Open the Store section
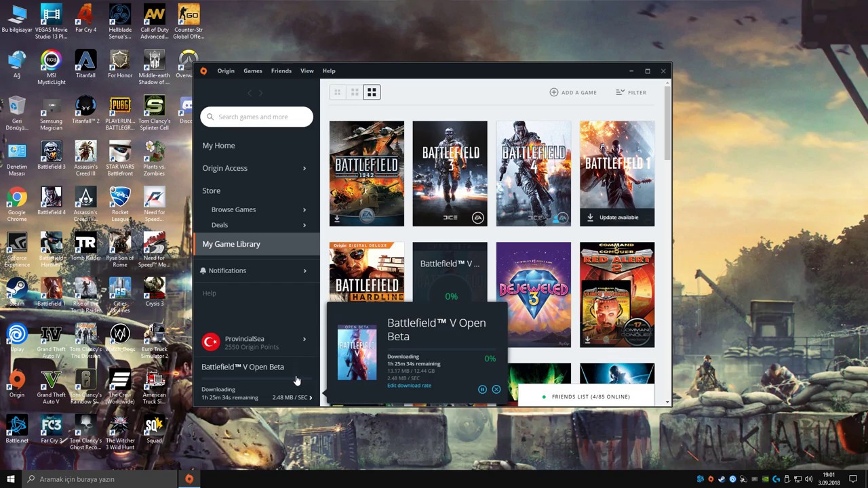Screen dimensions: 868x488 211,190
